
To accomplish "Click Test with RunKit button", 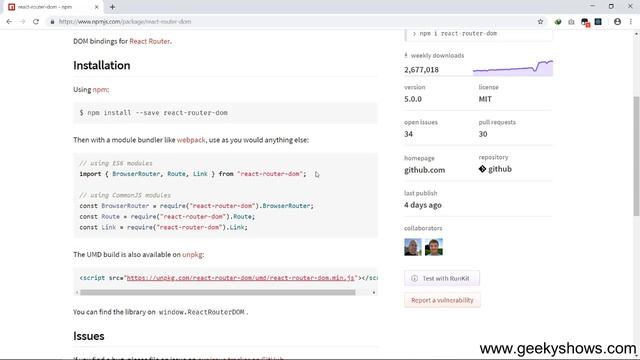I will click(442, 278).
